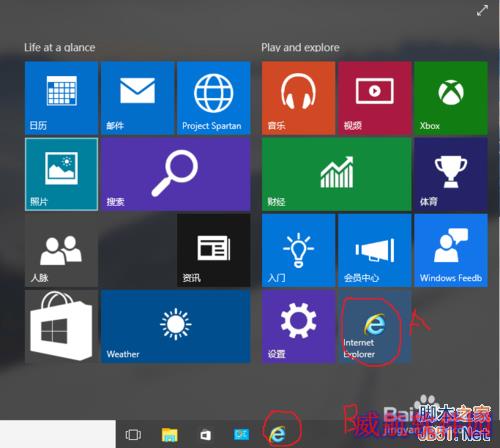Open the 设置 settings tile

(298, 326)
